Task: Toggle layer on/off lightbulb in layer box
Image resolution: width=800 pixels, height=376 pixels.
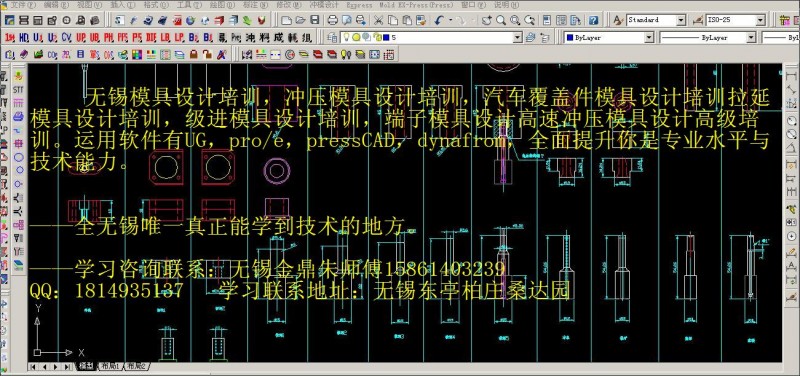Action: tap(346, 37)
